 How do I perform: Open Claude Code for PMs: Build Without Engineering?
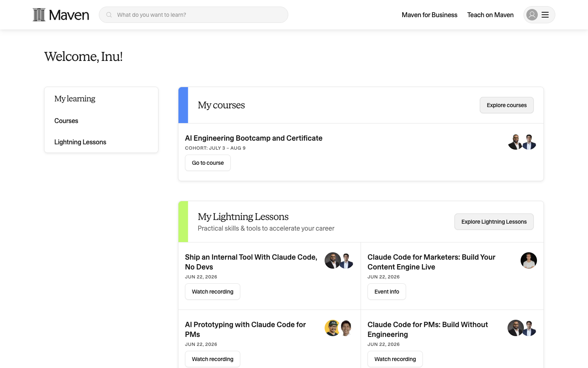(428, 330)
